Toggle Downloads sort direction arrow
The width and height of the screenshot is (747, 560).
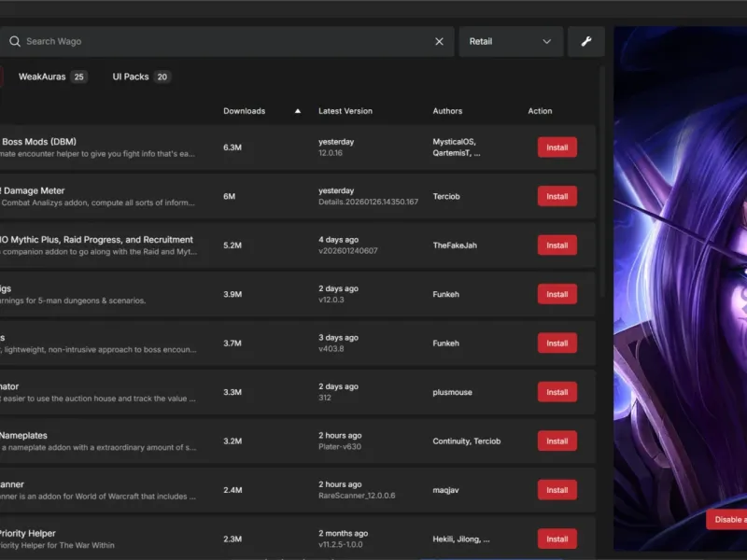coord(298,111)
